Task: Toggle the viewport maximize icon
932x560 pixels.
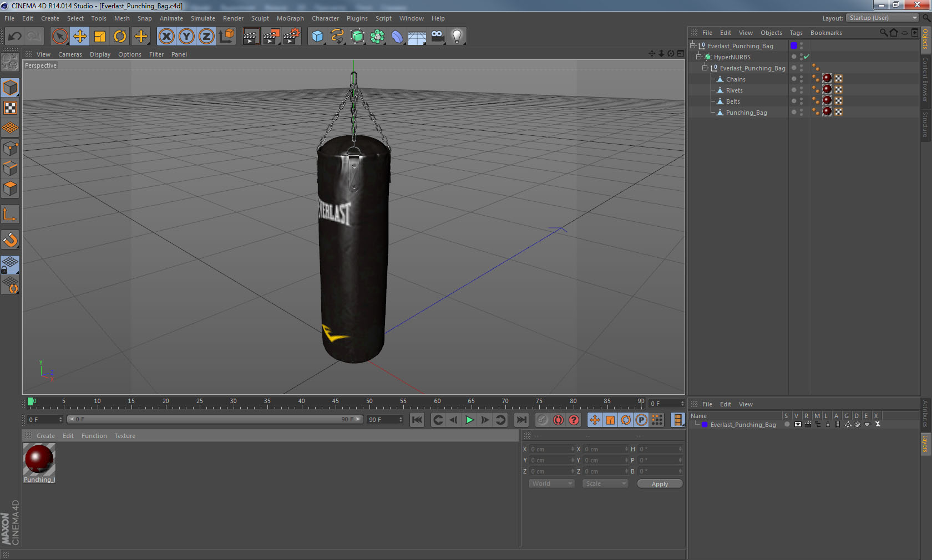Action: pos(681,54)
